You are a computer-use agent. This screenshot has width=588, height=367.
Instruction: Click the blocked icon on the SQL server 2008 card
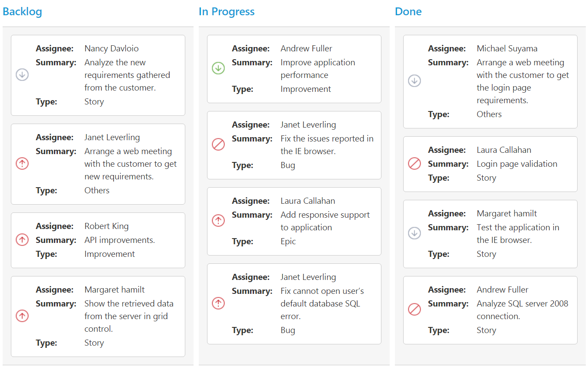coord(414,310)
